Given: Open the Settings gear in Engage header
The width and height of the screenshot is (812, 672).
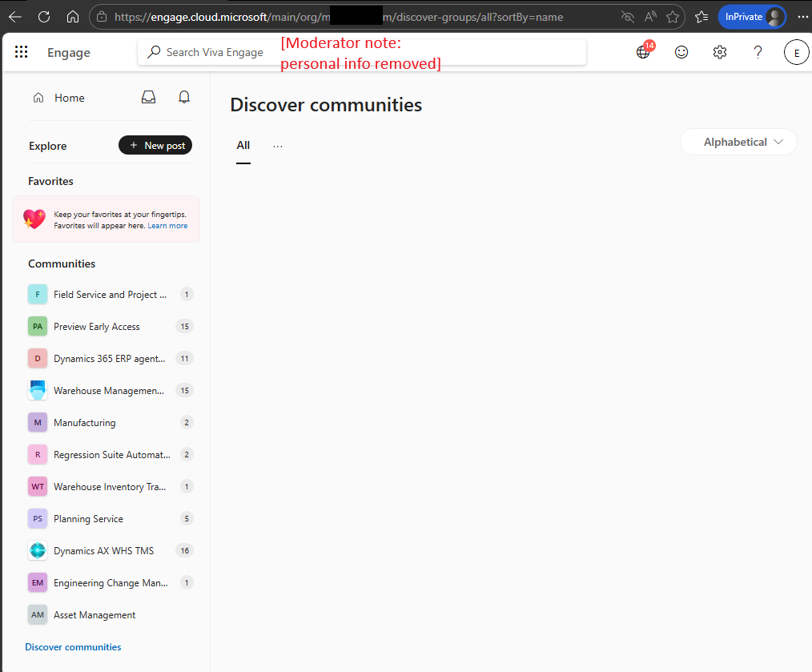Looking at the screenshot, I should 720,52.
